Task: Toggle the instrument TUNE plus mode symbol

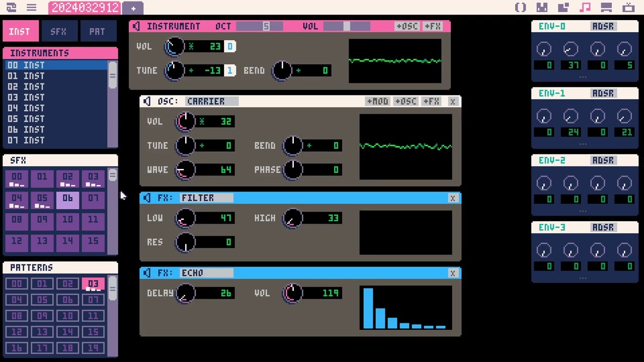Action: click(x=191, y=70)
